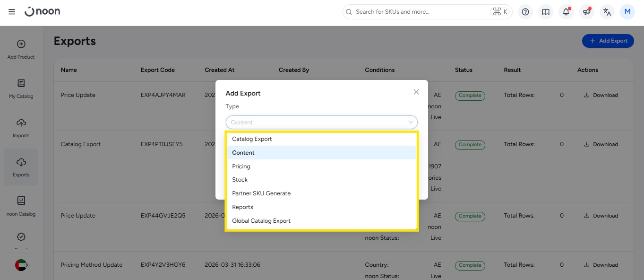This screenshot has width=644, height=280.
Task: Click the language translate icon
Action: coord(607,12)
